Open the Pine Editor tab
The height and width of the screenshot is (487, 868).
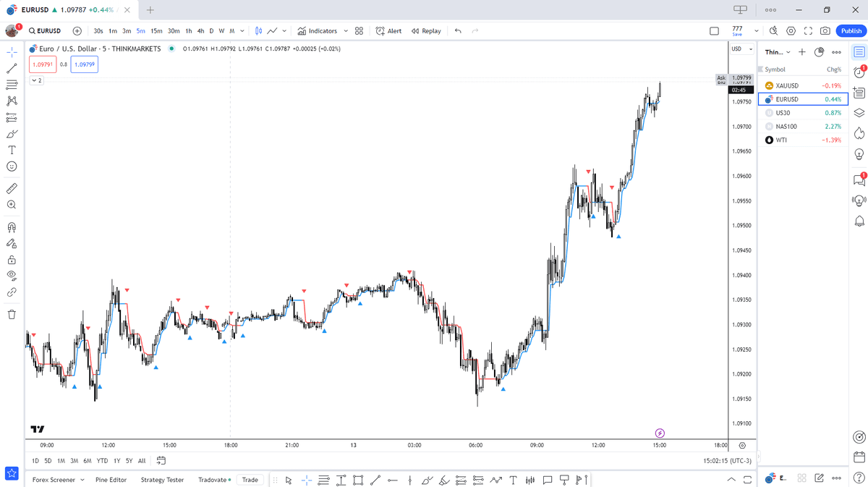pos(111,480)
